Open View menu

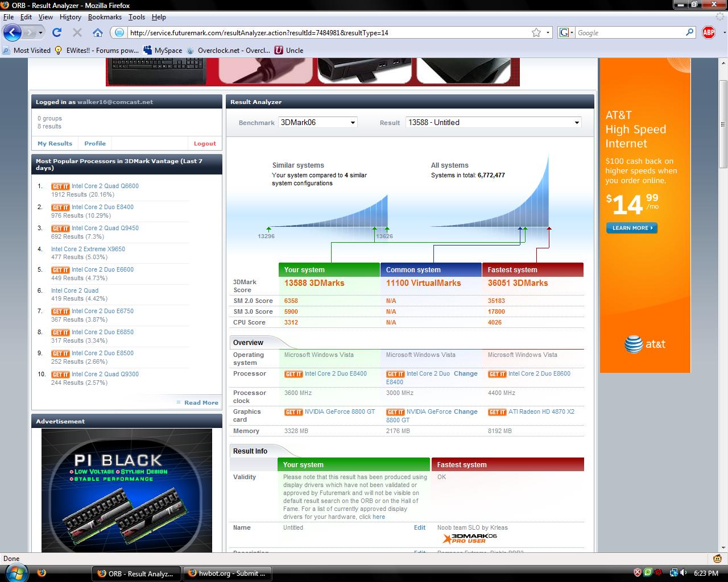coord(45,17)
